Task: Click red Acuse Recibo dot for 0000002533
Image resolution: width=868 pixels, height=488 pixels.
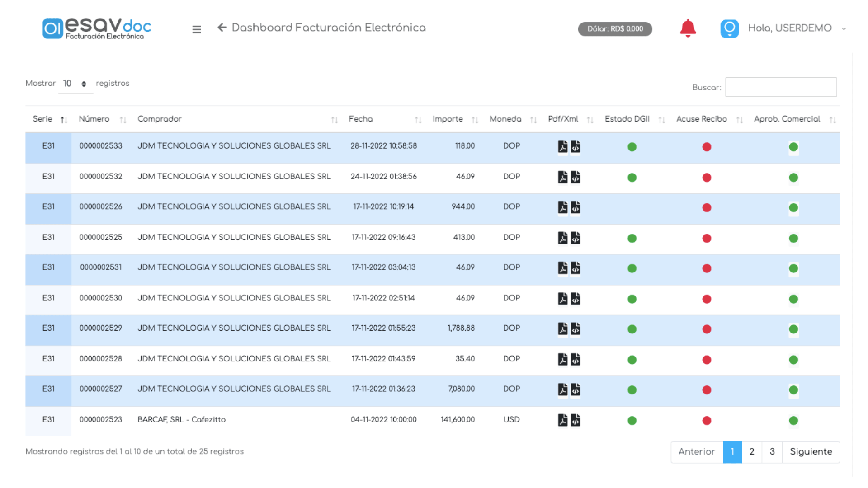Action: (x=707, y=147)
